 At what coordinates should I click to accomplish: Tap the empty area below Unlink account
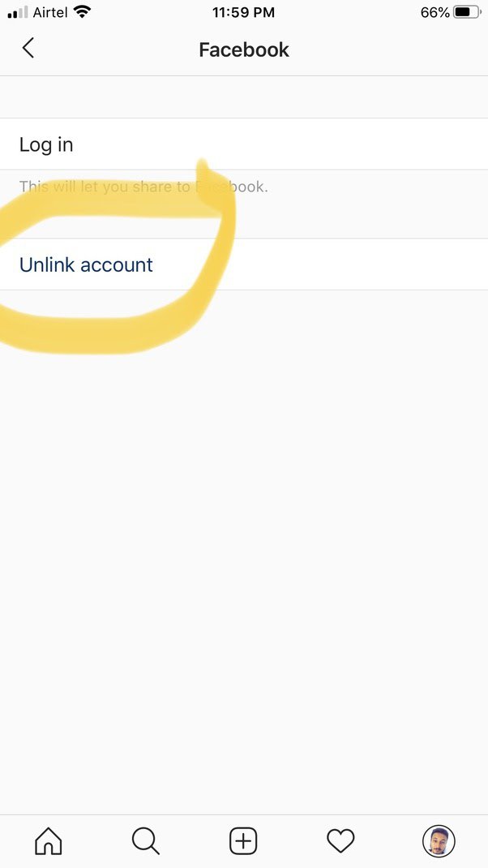coord(244,552)
